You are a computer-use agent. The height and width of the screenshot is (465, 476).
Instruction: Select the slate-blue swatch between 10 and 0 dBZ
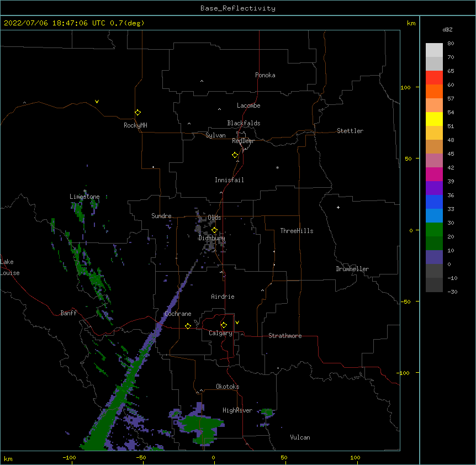pos(434,257)
